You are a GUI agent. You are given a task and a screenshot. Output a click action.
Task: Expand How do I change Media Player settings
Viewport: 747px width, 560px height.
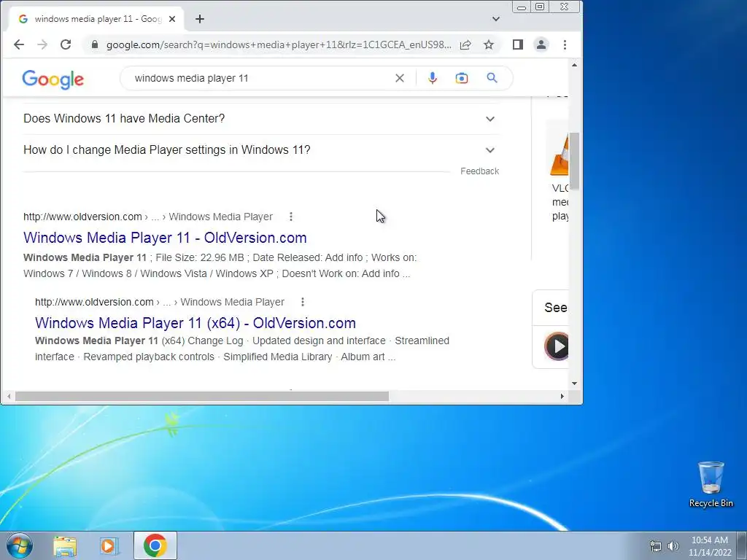coord(260,150)
